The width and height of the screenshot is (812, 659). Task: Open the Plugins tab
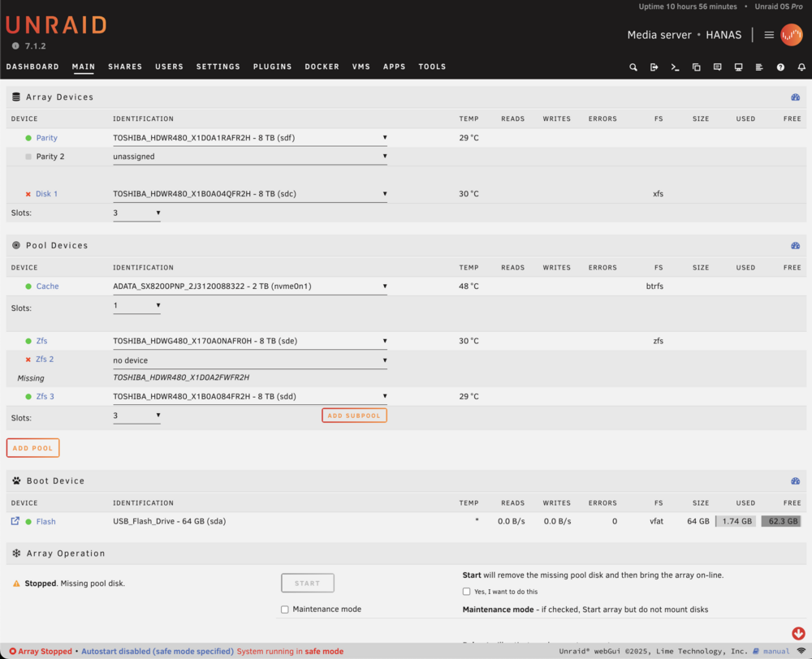tap(272, 67)
